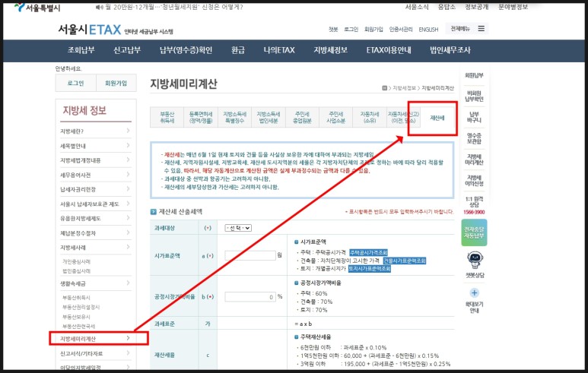This screenshot has height=373, width=588.
Task: Open the hamburger icon next to 전체메뉴
Action: click(481, 28)
